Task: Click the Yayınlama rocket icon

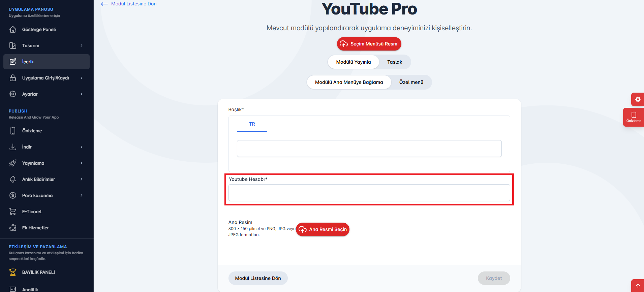Action: click(13, 163)
